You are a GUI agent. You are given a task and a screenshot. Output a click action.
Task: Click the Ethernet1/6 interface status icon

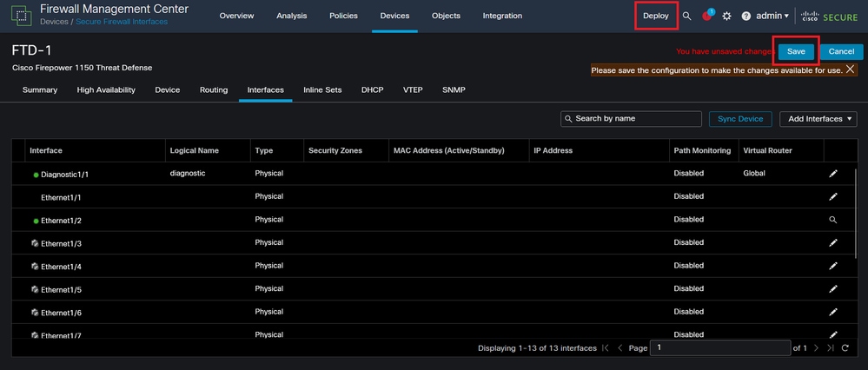click(35, 313)
